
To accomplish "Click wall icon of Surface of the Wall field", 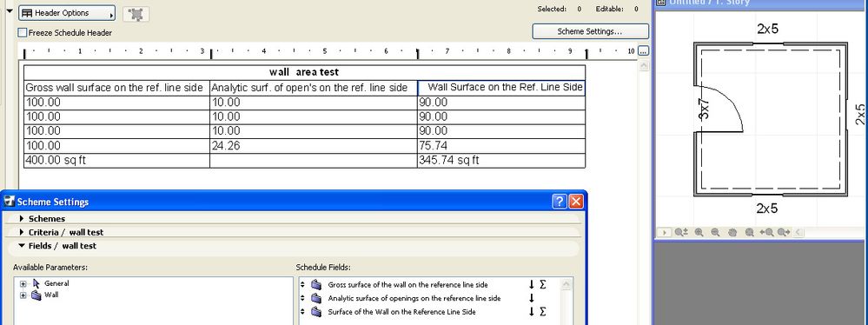I will click(316, 312).
